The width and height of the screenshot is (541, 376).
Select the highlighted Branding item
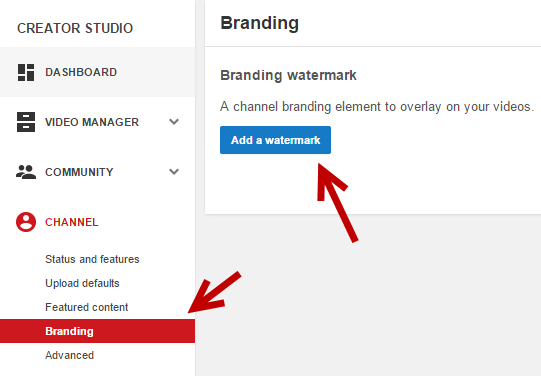[97, 331]
